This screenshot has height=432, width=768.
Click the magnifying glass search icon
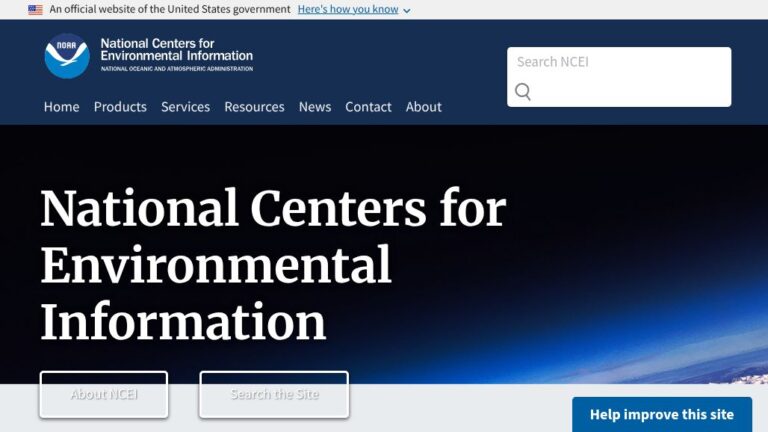point(523,91)
